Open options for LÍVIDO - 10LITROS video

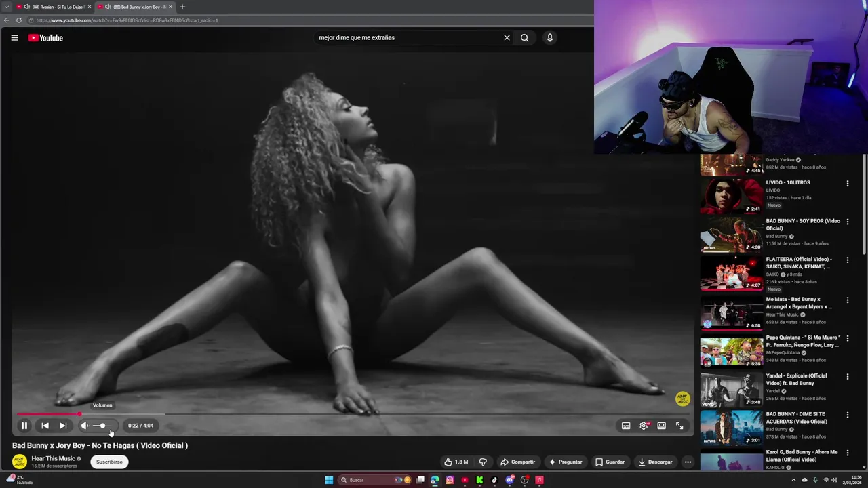pyautogui.click(x=847, y=184)
